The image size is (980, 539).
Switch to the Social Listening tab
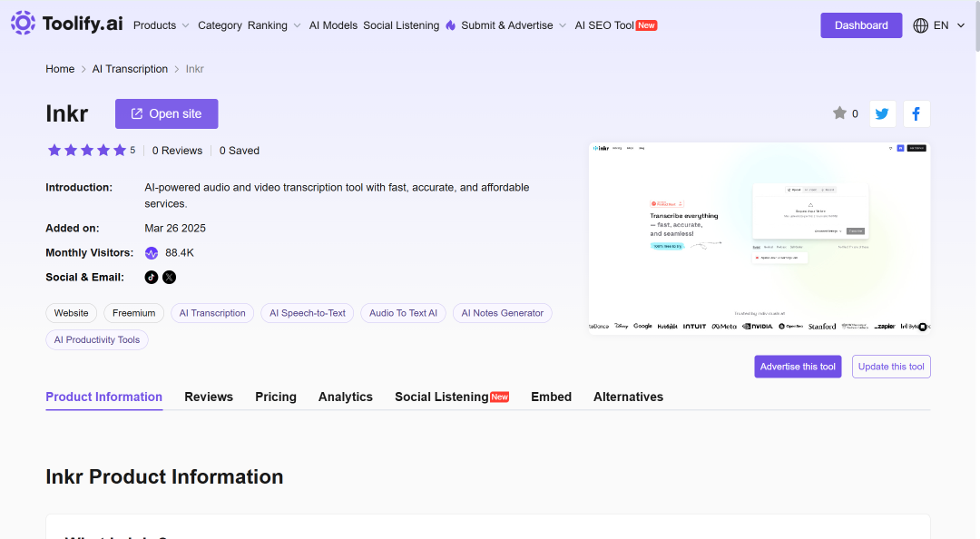(x=452, y=397)
